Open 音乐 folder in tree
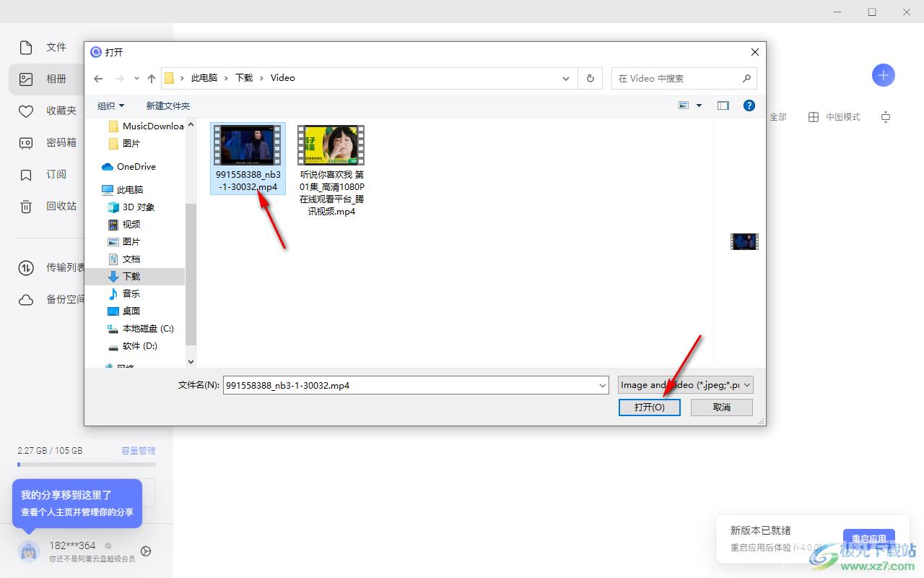The height and width of the screenshot is (578, 924). coord(123,293)
